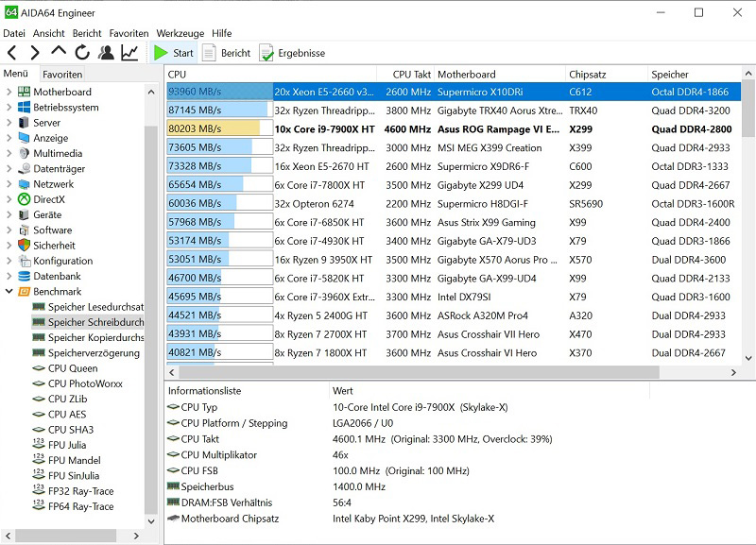Select the Netzwerk icon in the tree

[x=25, y=184]
